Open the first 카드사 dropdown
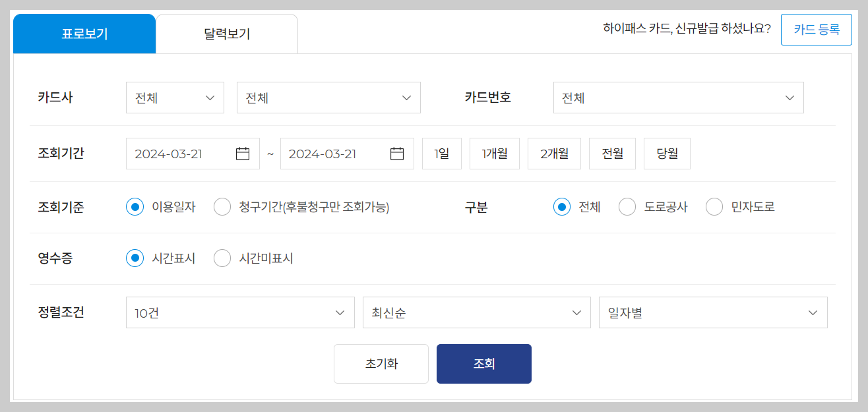Image resolution: width=868 pixels, height=412 pixels. point(175,97)
